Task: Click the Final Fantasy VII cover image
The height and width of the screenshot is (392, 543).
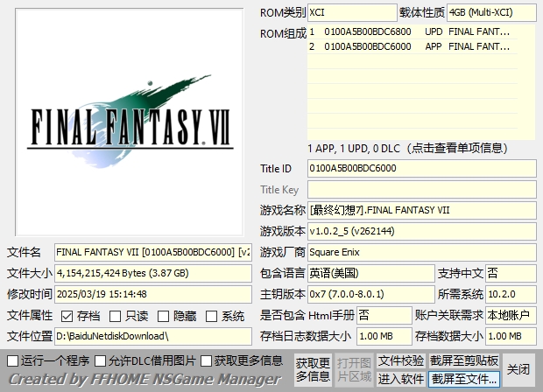Action: click(129, 122)
